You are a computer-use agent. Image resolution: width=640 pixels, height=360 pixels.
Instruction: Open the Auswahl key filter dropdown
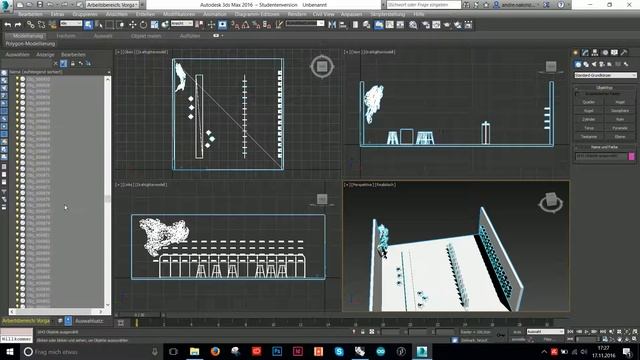point(545,332)
